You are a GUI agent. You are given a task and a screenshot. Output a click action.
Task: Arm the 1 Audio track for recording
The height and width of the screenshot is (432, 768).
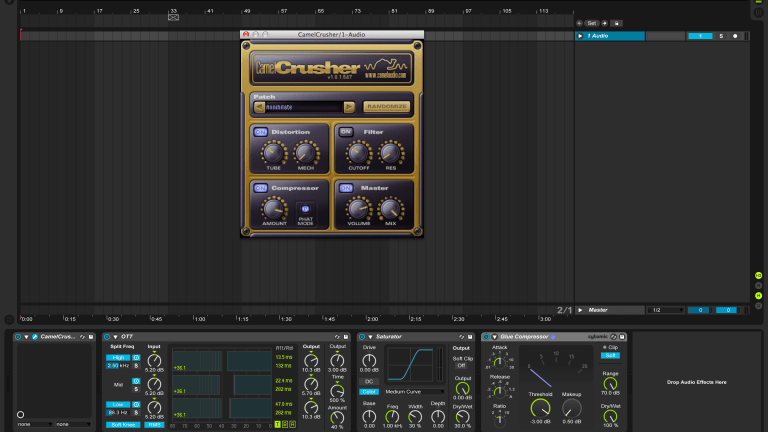tap(735, 36)
